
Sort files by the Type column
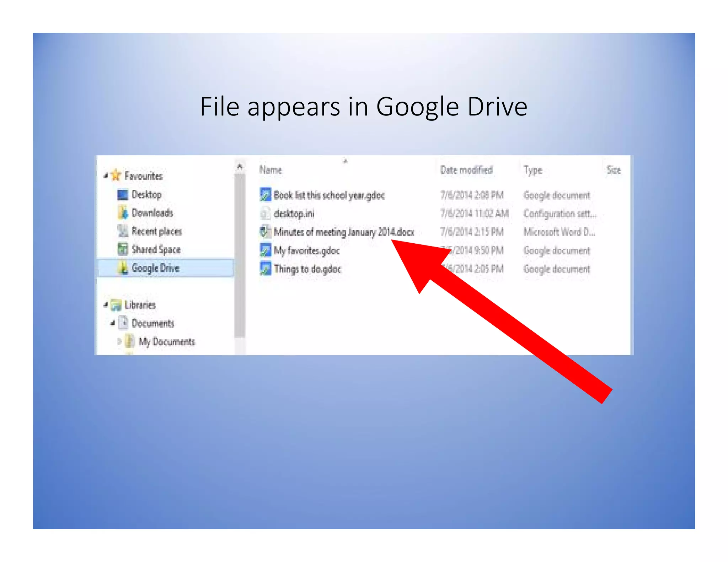click(x=532, y=170)
